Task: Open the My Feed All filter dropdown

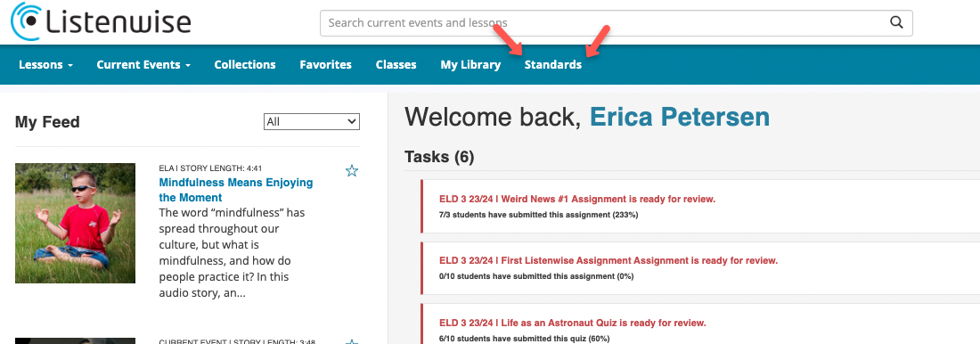Action: 312,121
